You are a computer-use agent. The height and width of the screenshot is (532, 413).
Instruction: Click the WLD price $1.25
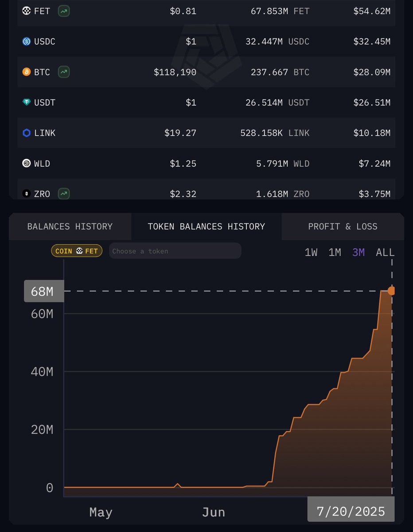(x=183, y=163)
